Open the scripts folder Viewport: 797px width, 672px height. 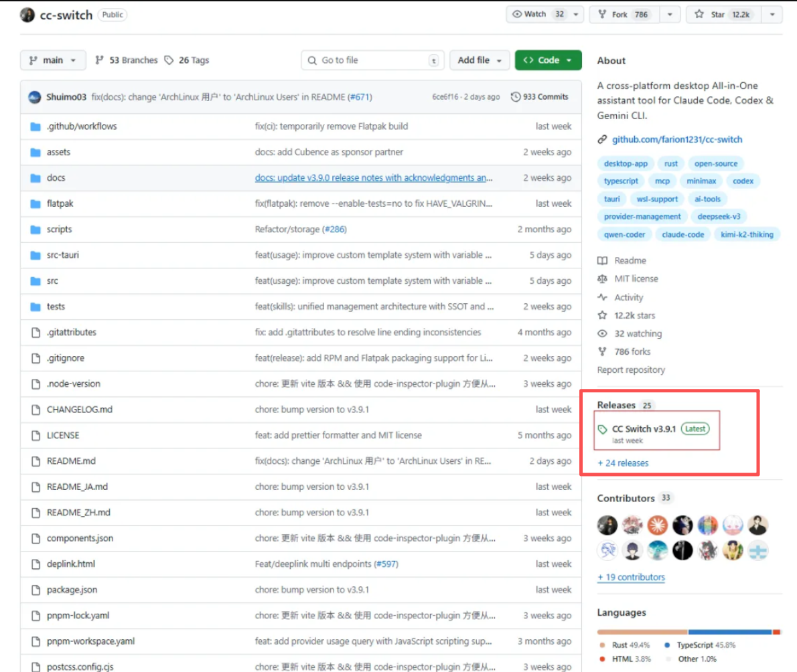tap(60, 230)
